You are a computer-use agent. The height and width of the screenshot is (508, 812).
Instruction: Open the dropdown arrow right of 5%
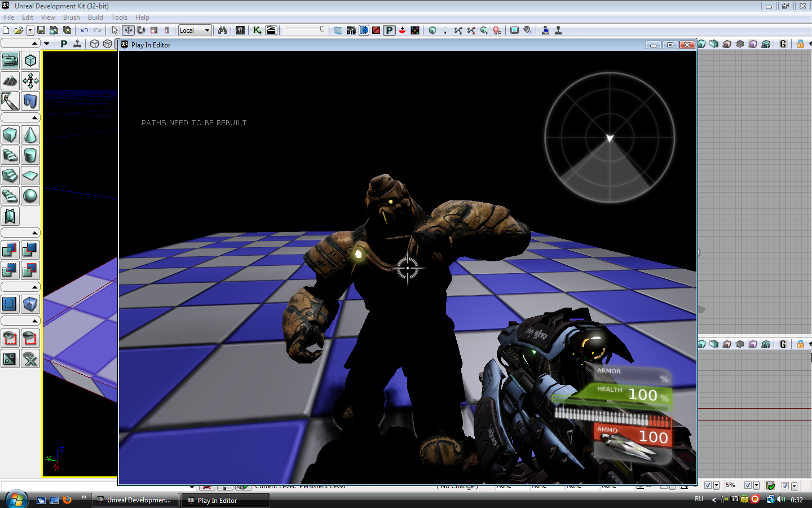pos(757,485)
